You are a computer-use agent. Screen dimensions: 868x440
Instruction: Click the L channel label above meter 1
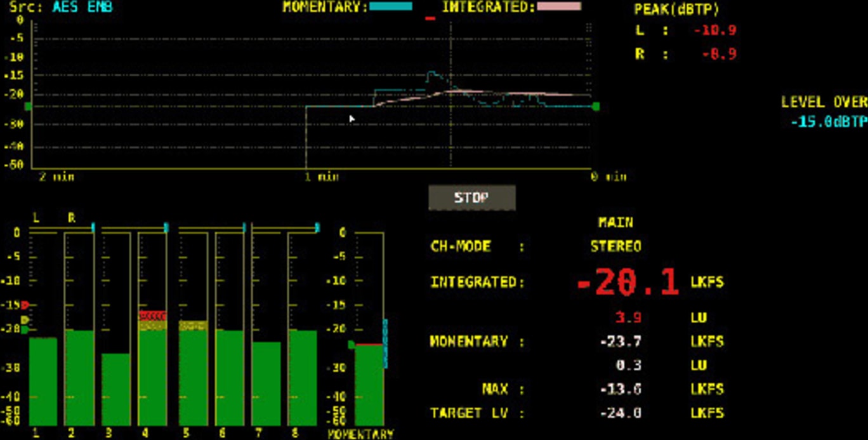click(x=36, y=218)
